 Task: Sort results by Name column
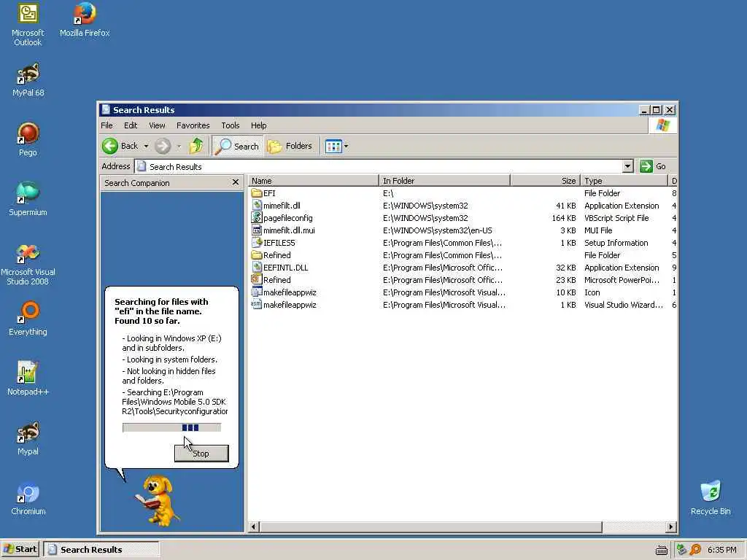[x=314, y=181]
